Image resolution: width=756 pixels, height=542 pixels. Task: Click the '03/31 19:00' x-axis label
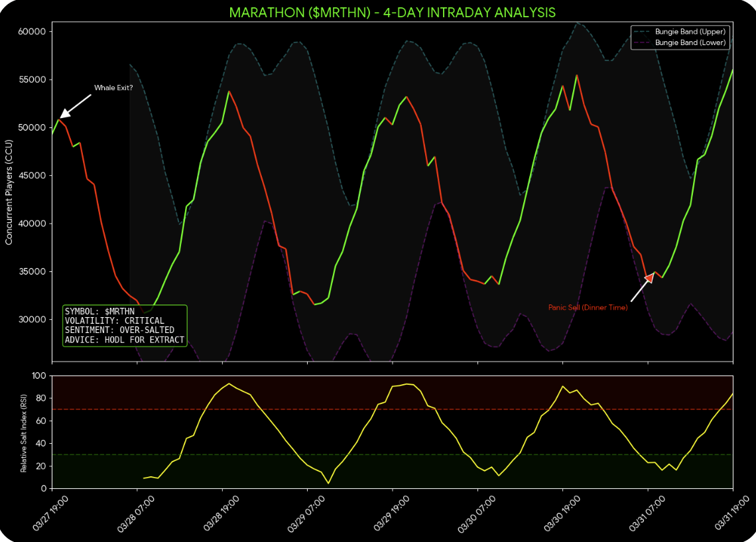coord(731,513)
